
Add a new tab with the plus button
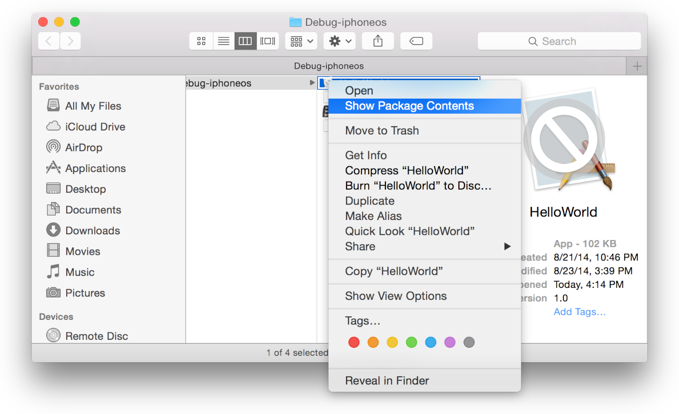click(x=637, y=66)
